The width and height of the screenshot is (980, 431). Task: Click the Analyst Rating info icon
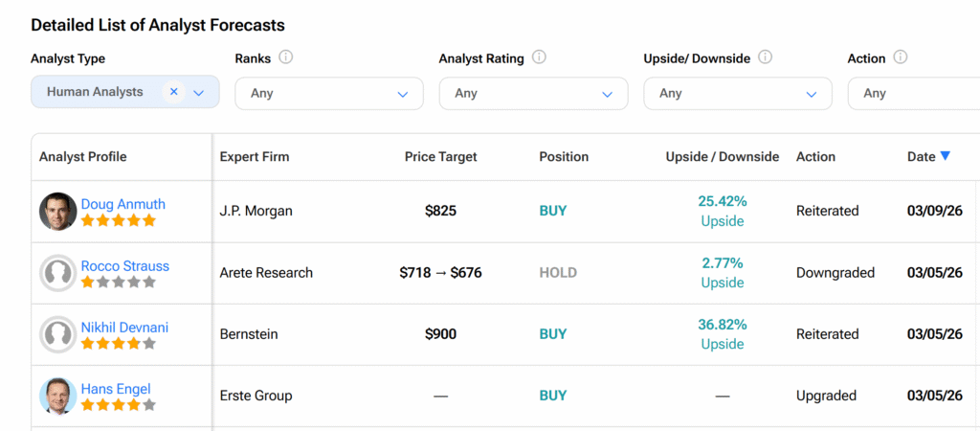tap(539, 57)
